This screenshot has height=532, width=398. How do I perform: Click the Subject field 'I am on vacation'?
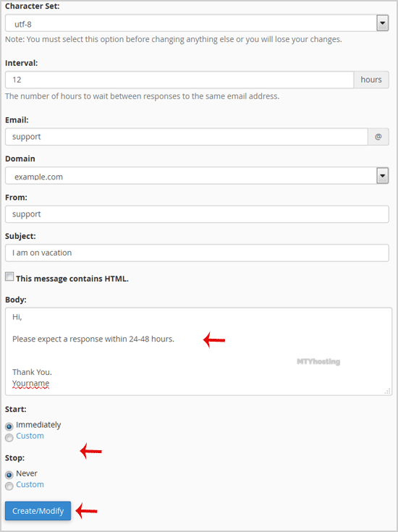[197, 253]
